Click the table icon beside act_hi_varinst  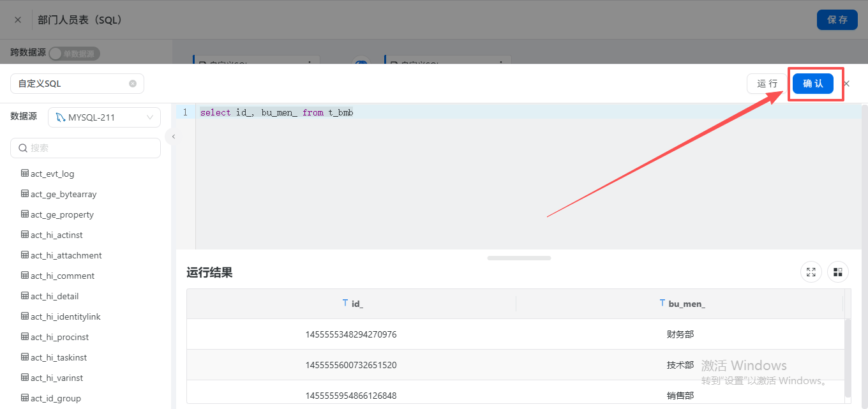25,378
